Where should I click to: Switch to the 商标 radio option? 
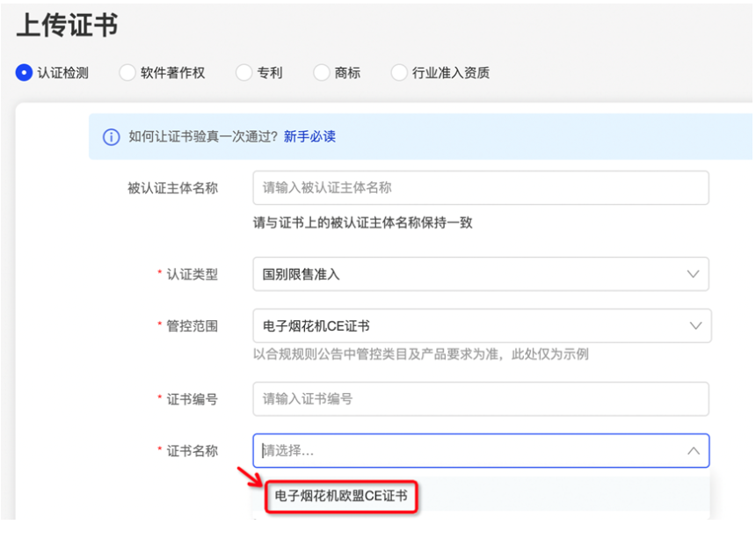(322, 73)
